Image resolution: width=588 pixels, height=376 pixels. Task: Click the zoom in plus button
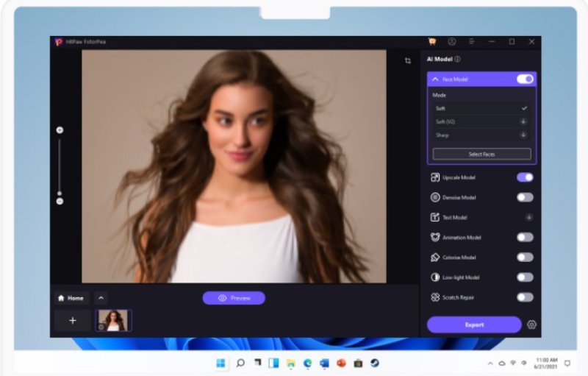tap(60, 130)
